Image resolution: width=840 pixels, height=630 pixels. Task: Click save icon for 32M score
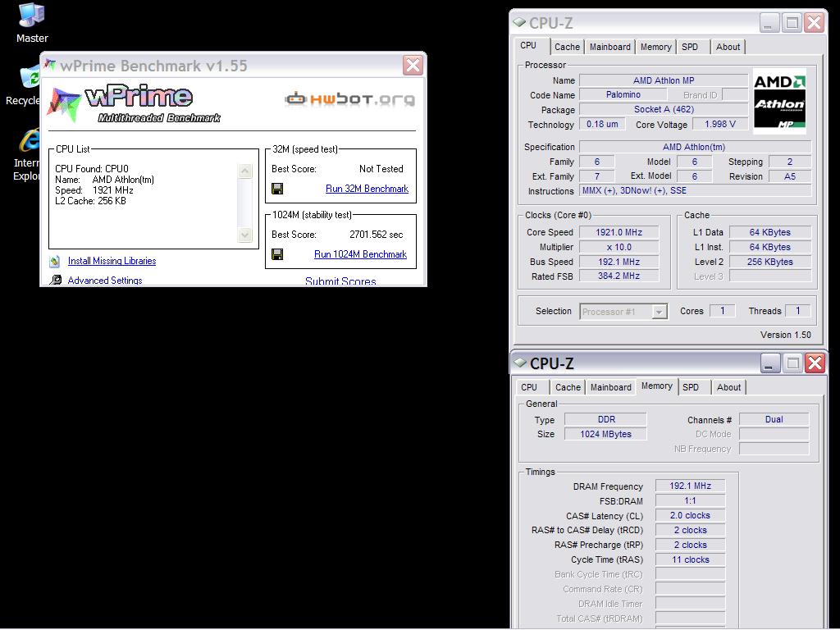tap(277, 189)
